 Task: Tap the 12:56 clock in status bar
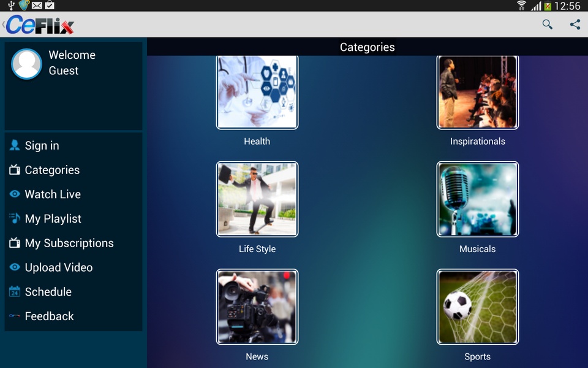[x=567, y=6]
